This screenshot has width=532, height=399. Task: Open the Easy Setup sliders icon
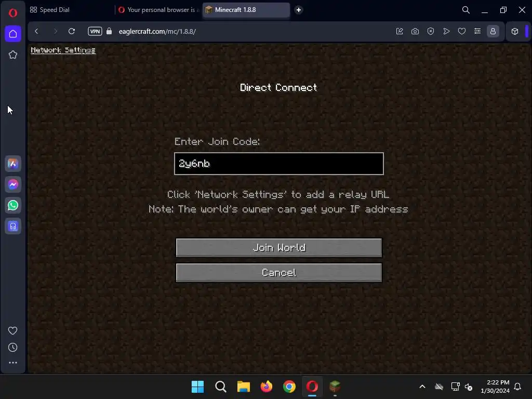pyautogui.click(x=477, y=31)
